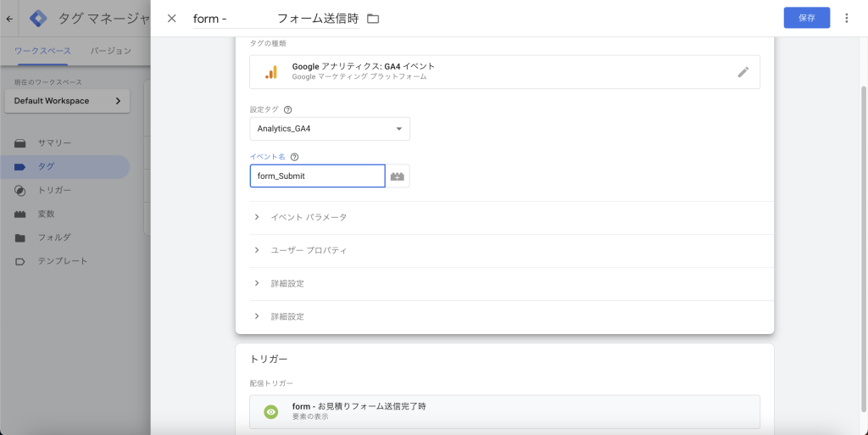868x435 pixels.
Task: Click the vertical scrollbar on the right
Action: point(864,249)
